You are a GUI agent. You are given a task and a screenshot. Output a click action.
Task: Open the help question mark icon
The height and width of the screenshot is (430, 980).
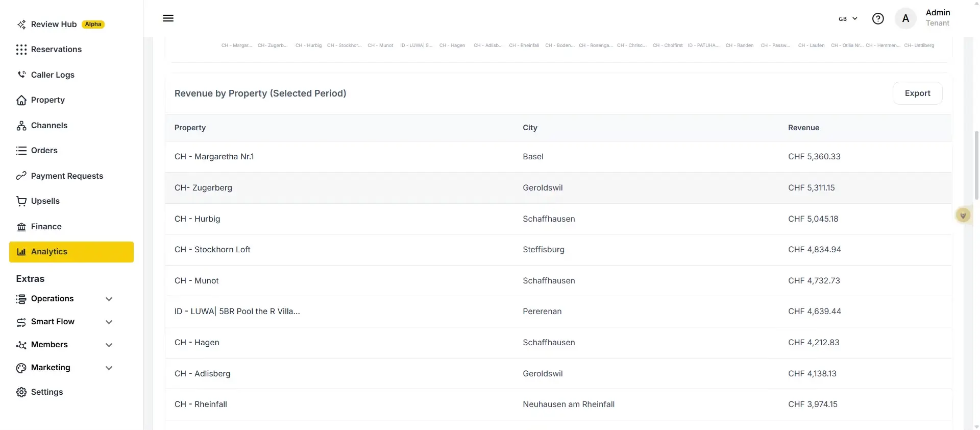878,19
